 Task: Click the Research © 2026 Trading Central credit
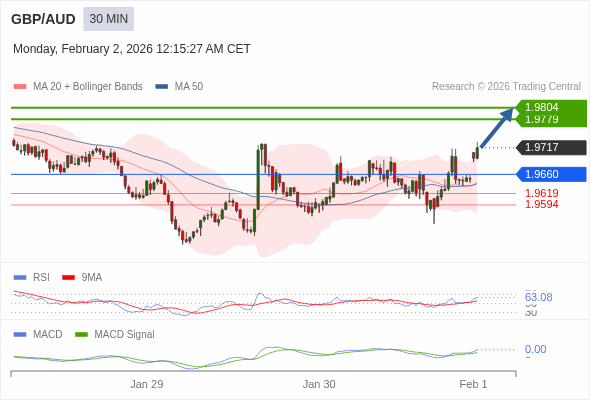pos(506,87)
